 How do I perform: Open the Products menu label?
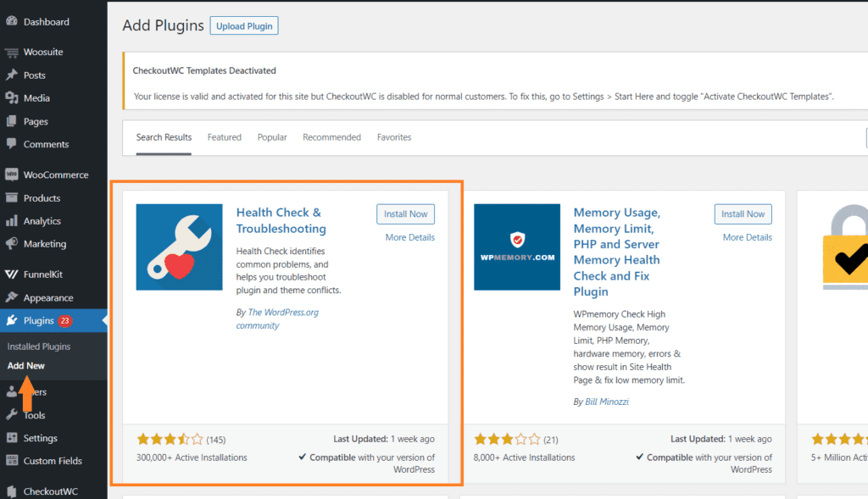pyautogui.click(x=42, y=198)
